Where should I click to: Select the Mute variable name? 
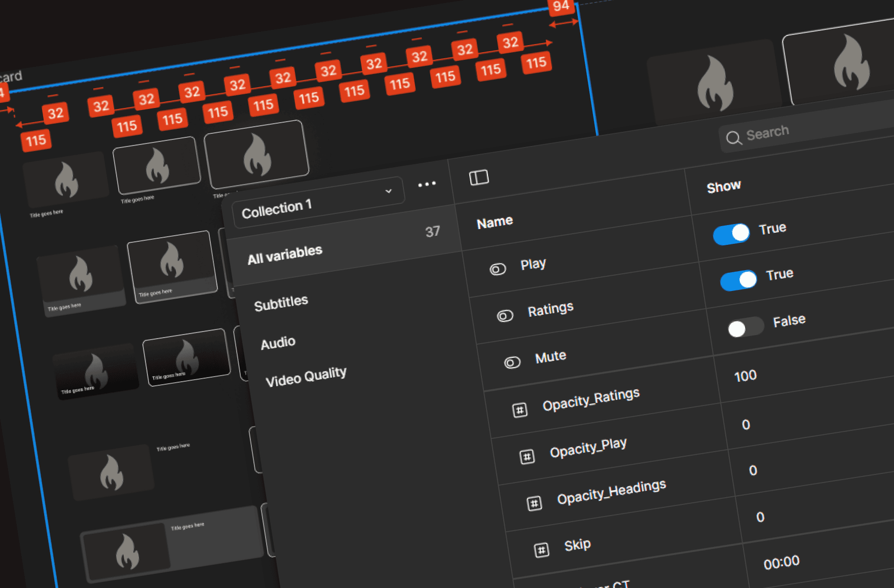[550, 357]
